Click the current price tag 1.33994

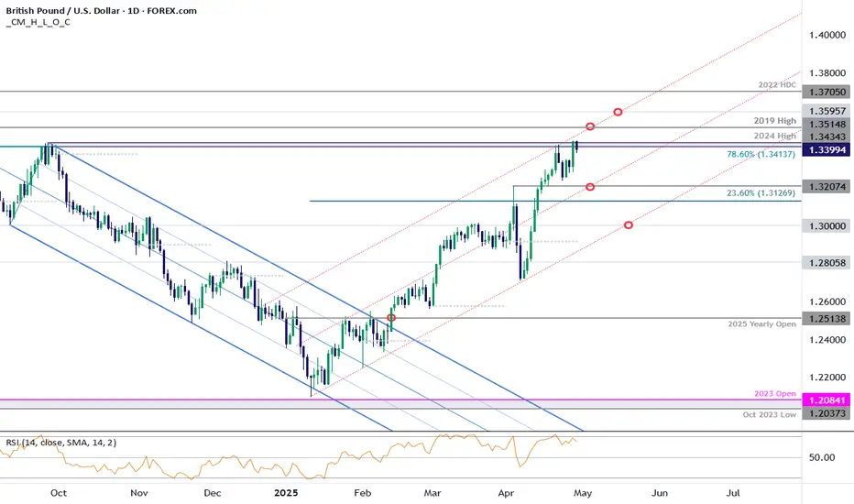click(x=827, y=150)
